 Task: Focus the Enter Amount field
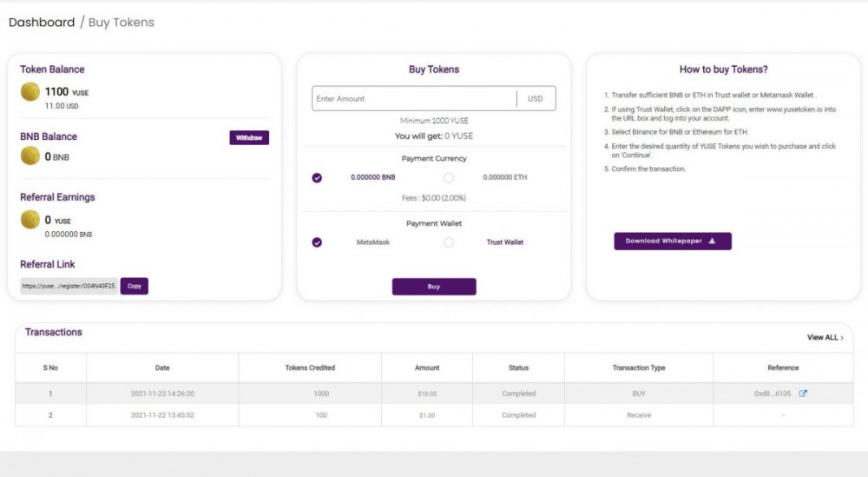[413, 99]
